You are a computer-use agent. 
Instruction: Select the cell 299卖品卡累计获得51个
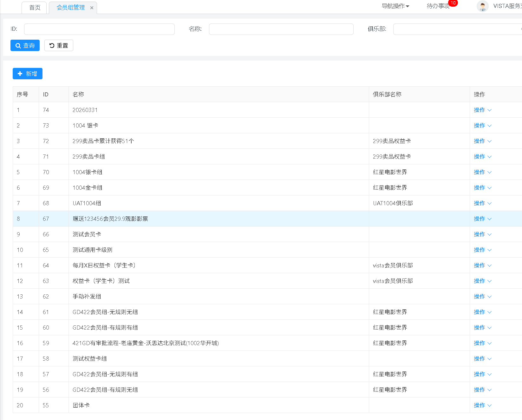click(x=219, y=141)
